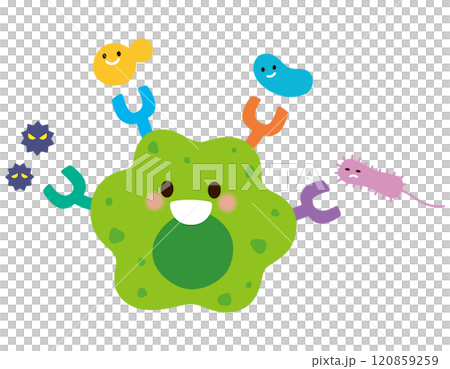
Task: Select the blue bean-shaped smiling bacterium
Action: [282, 76]
